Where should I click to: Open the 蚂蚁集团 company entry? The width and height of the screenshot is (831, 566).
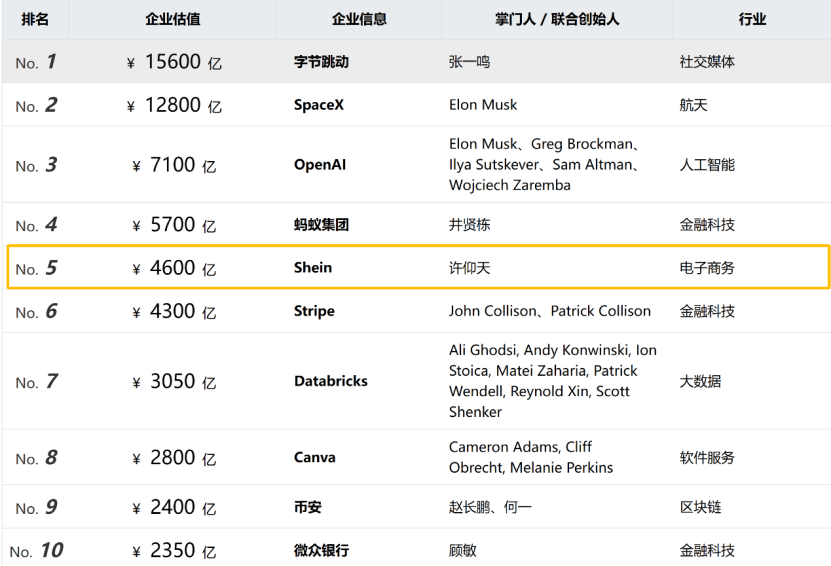click(x=321, y=225)
